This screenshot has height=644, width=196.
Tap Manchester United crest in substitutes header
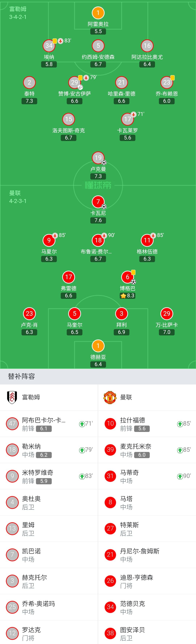click(110, 397)
